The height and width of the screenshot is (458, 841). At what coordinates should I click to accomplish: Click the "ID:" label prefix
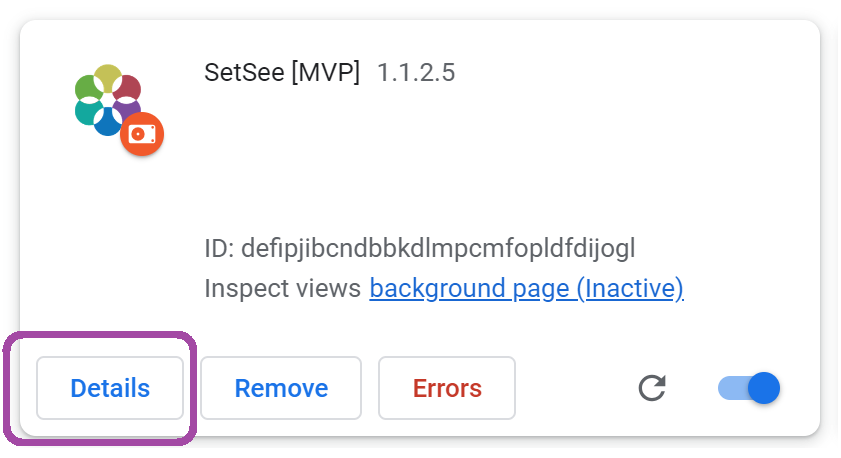point(219,247)
